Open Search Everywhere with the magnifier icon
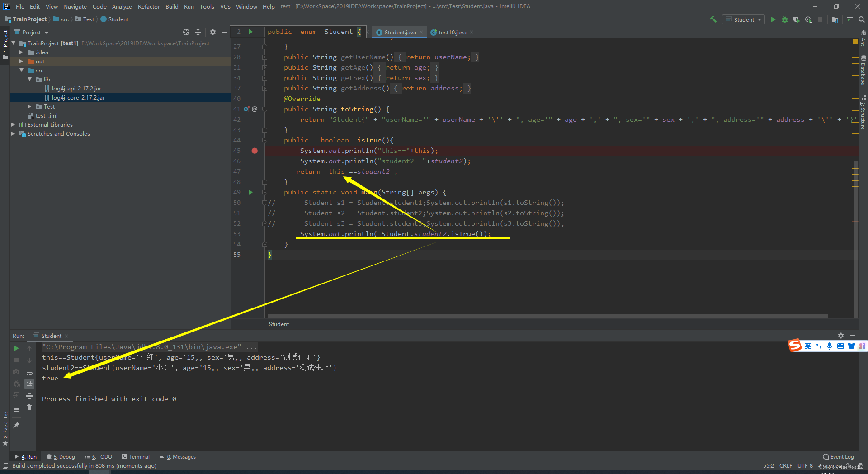Image resolution: width=868 pixels, height=474 pixels. click(x=862, y=19)
